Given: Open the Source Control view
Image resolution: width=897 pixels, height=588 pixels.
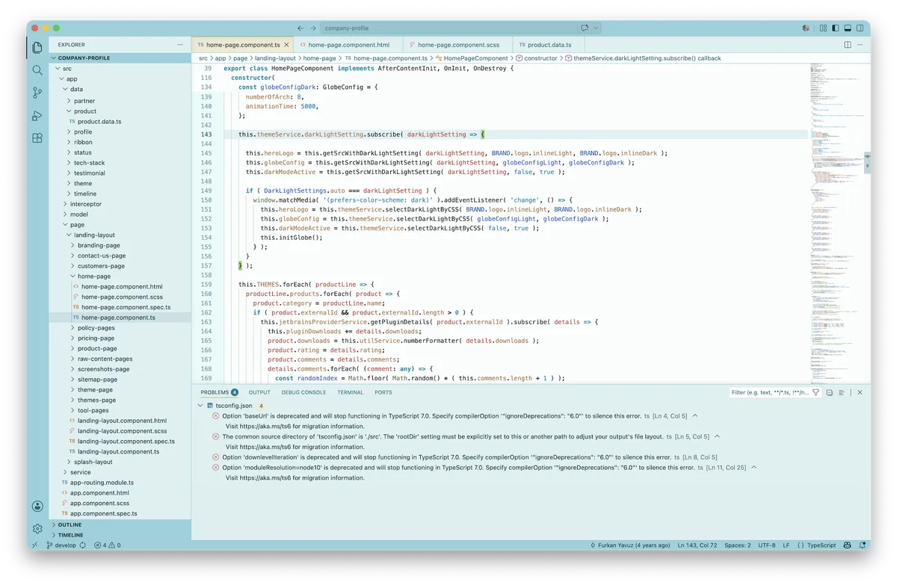Looking at the screenshot, I should coord(37,93).
